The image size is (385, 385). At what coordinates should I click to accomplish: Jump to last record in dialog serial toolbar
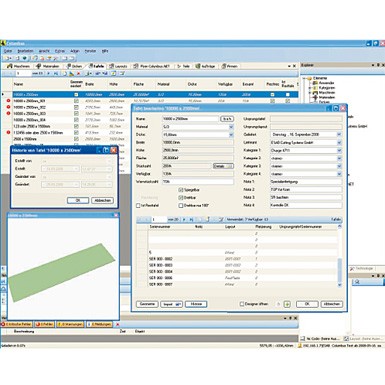click(191, 219)
